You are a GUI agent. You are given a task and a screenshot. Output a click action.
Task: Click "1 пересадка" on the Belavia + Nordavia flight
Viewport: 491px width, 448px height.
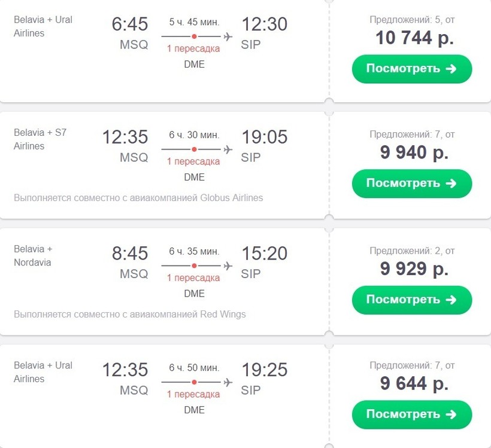[193, 278]
